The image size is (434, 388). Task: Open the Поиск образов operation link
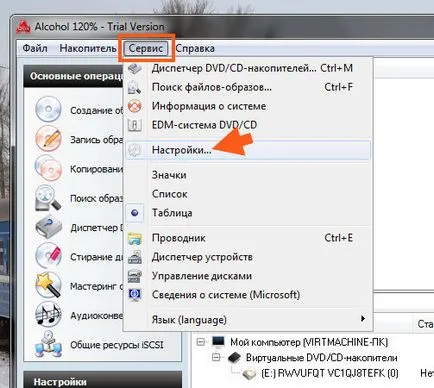click(96, 198)
